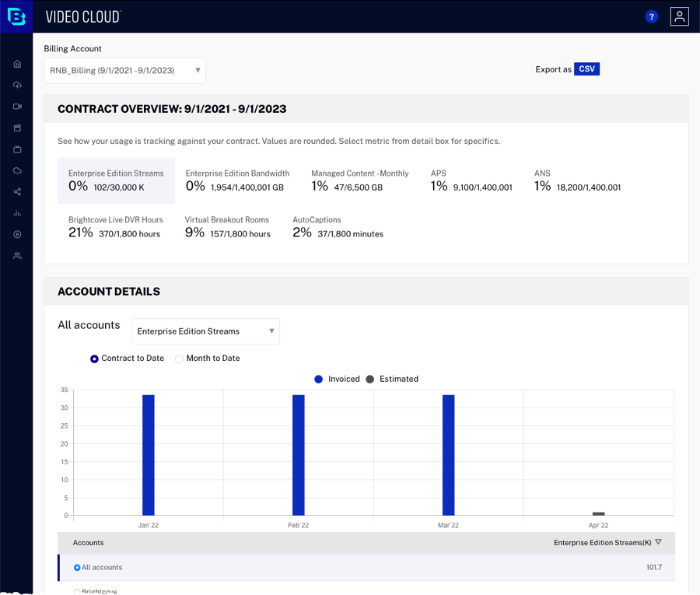Open the help question mark icon

click(652, 16)
